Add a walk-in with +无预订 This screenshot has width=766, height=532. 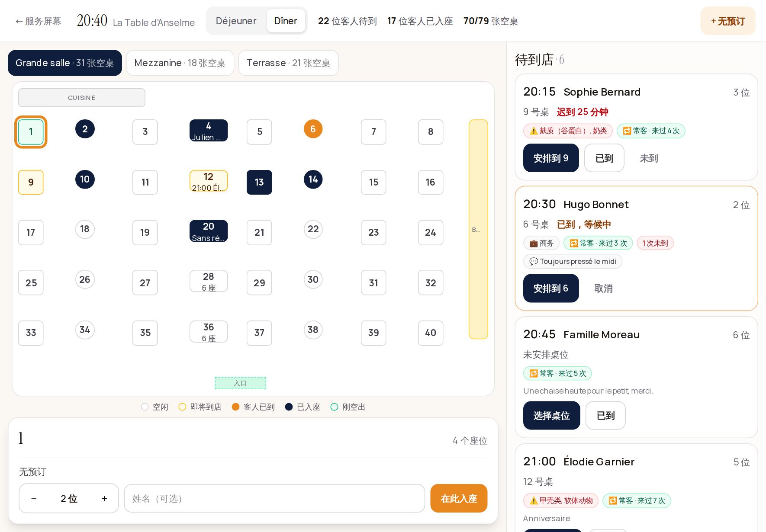coord(728,21)
